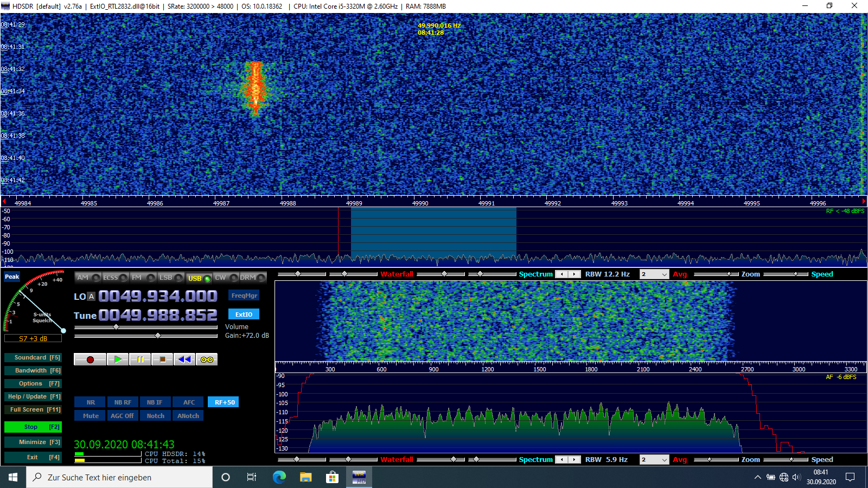The image size is (868, 488).
Task: Toggle NB RF noise blanker
Action: point(123,402)
